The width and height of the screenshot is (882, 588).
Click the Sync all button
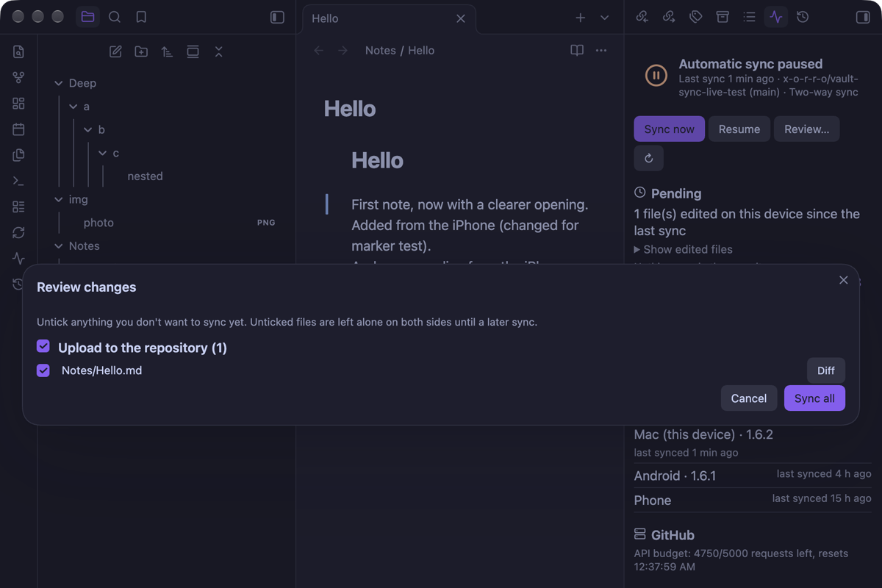814,398
